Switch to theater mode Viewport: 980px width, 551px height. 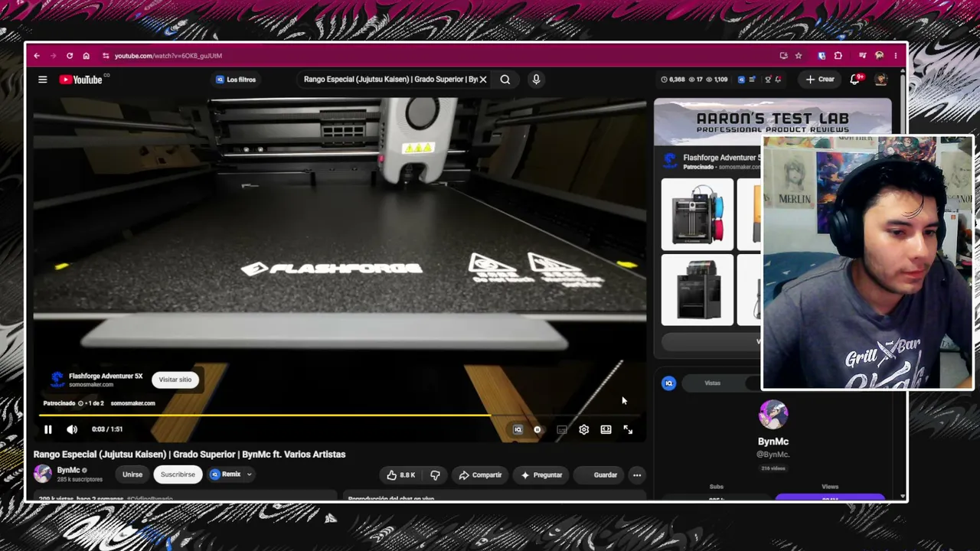click(606, 430)
